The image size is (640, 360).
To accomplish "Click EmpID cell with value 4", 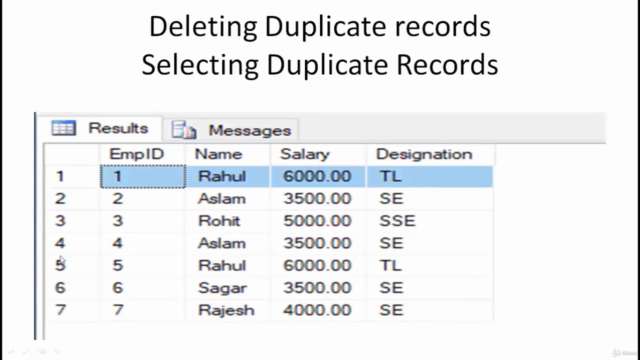I will pyautogui.click(x=142, y=243).
